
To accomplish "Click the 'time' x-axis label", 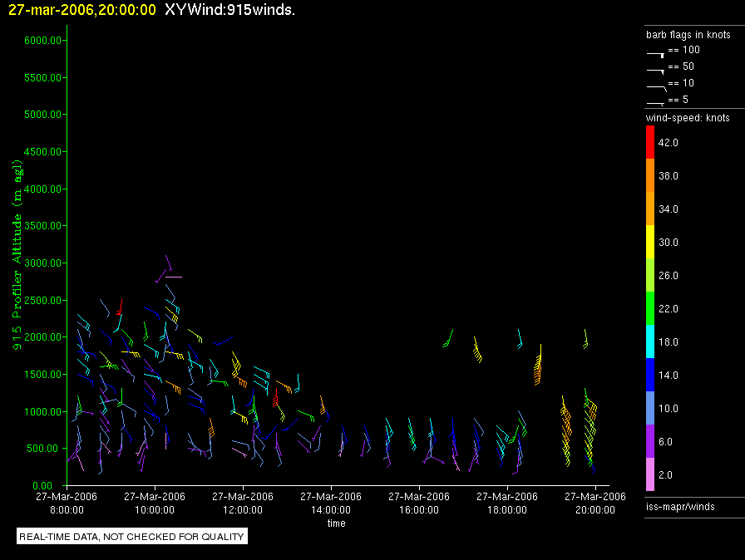I will 336,523.
